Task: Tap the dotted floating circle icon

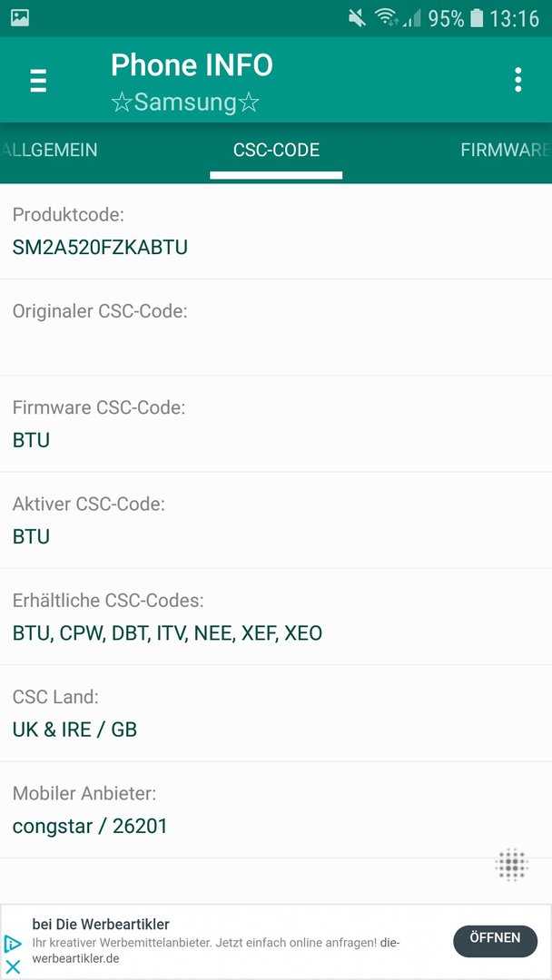Action: click(511, 865)
